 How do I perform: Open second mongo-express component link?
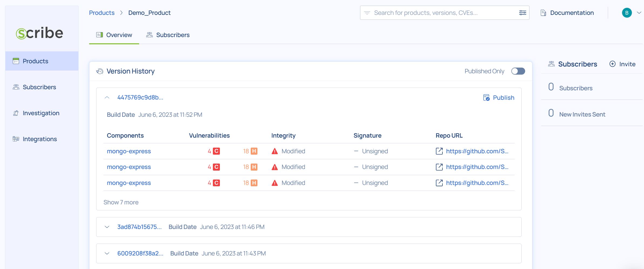click(129, 167)
